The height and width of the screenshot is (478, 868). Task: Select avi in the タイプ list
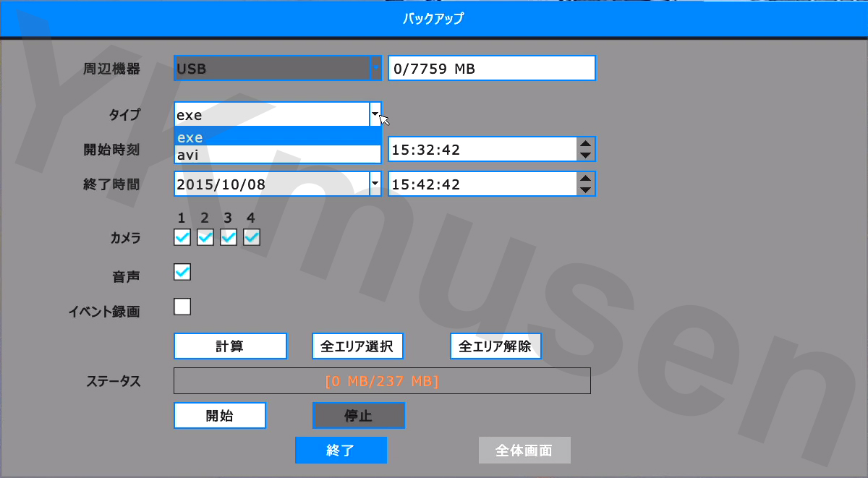(x=278, y=154)
